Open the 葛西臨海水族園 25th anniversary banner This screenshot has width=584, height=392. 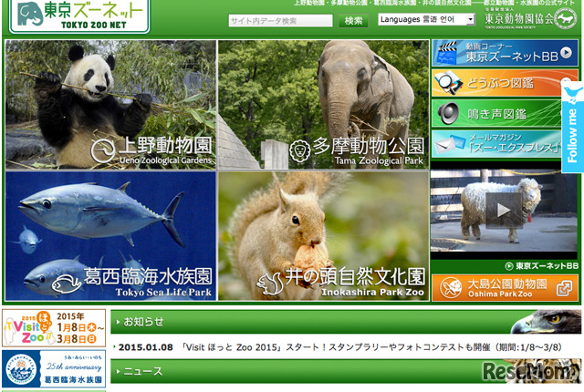54,369
